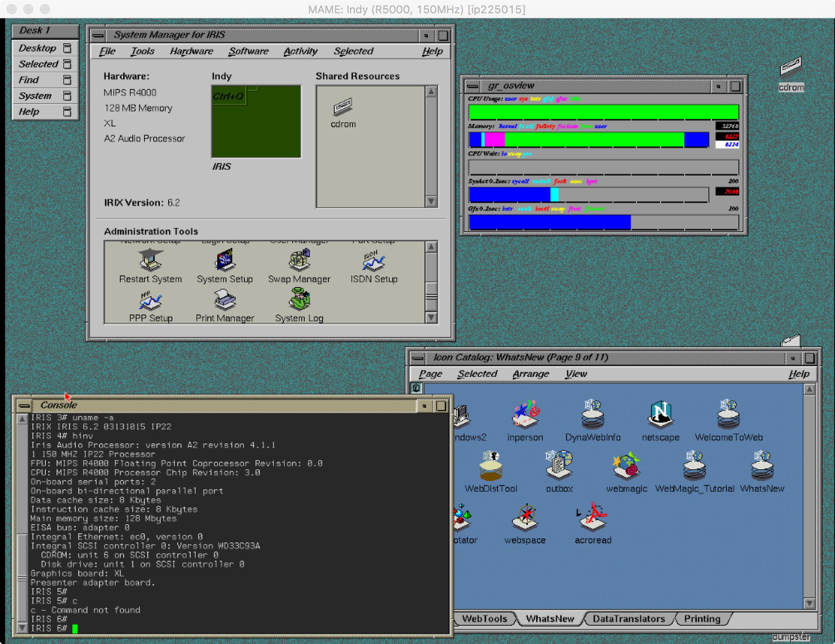Image resolution: width=835 pixels, height=644 pixels.
Task: Click the CPU Usage bar in gr_osview
Action: point(604,112)
